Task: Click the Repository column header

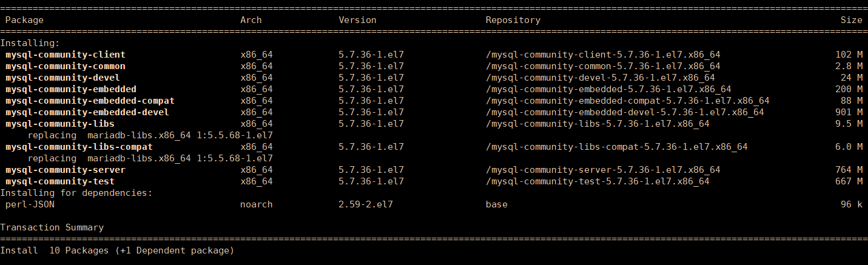Action: tap(513, 20)
